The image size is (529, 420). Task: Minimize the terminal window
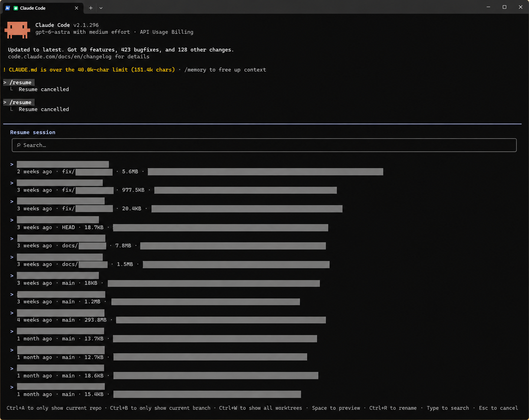[x=488, y=7]
